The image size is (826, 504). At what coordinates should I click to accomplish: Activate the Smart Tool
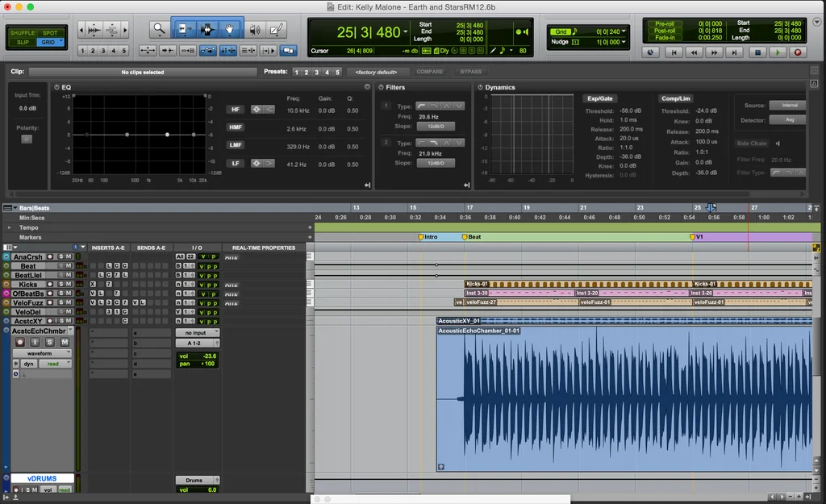[206, 19]
